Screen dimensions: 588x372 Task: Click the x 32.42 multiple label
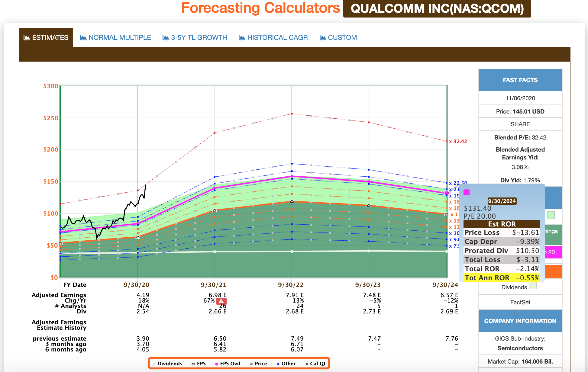458,141
